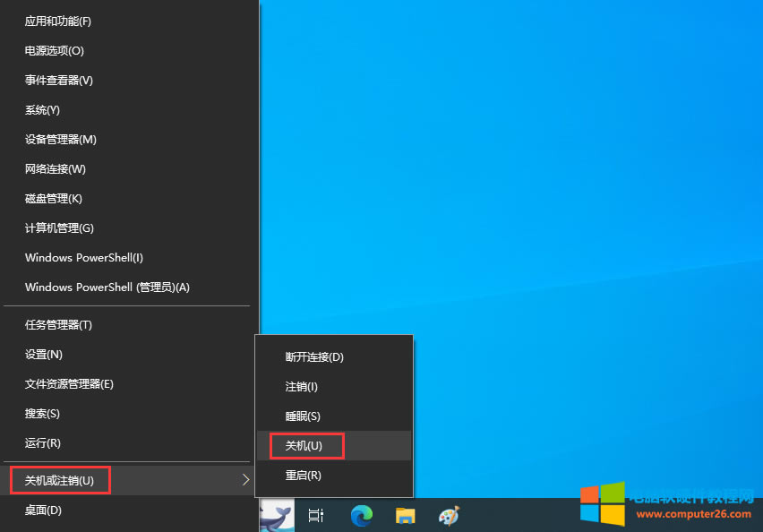The image size is (763, 532).
Task: Open 设置(N) settings entry
Action: coord(44,354)
